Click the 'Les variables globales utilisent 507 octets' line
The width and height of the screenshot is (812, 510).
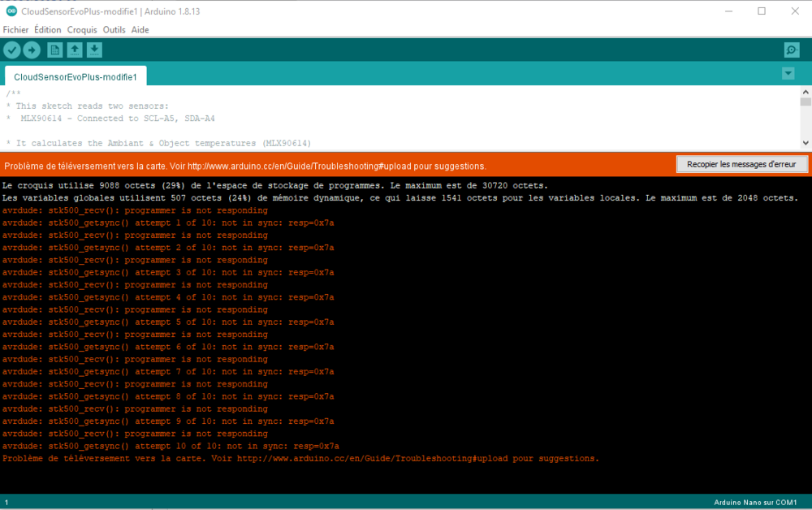(x=400, y=198)
